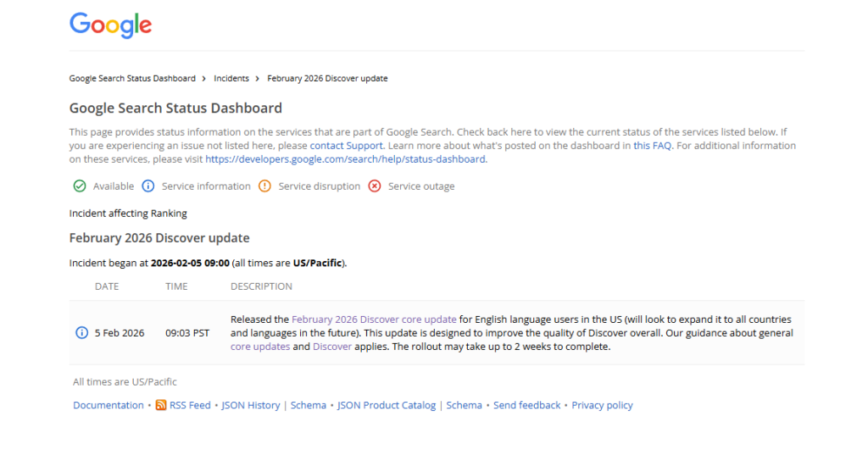Click the green Available checkmark icon
Viewport: 868px width, 450px height.
pos(79,186)
